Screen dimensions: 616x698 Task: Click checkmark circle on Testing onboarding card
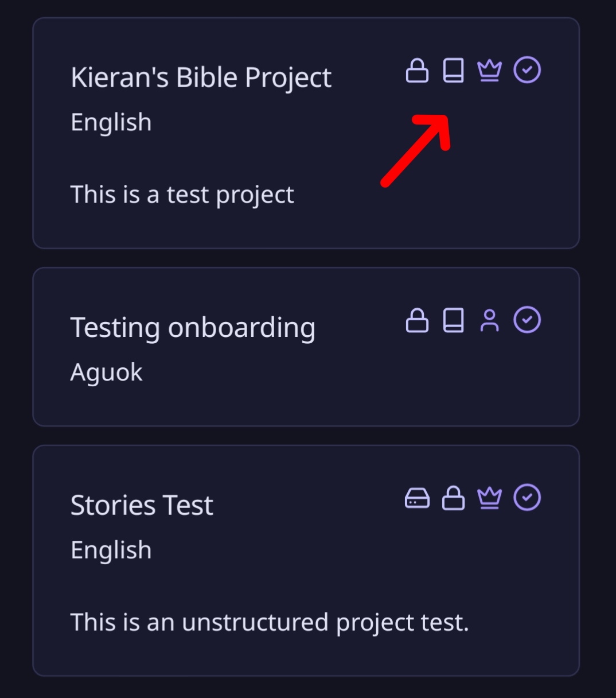click(x=527, y=320)
